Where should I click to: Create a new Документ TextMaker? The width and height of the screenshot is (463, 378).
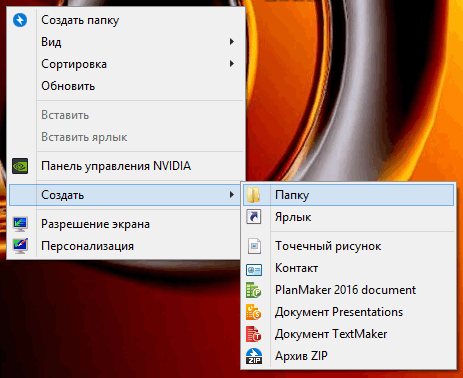click(x=349, y=334)
